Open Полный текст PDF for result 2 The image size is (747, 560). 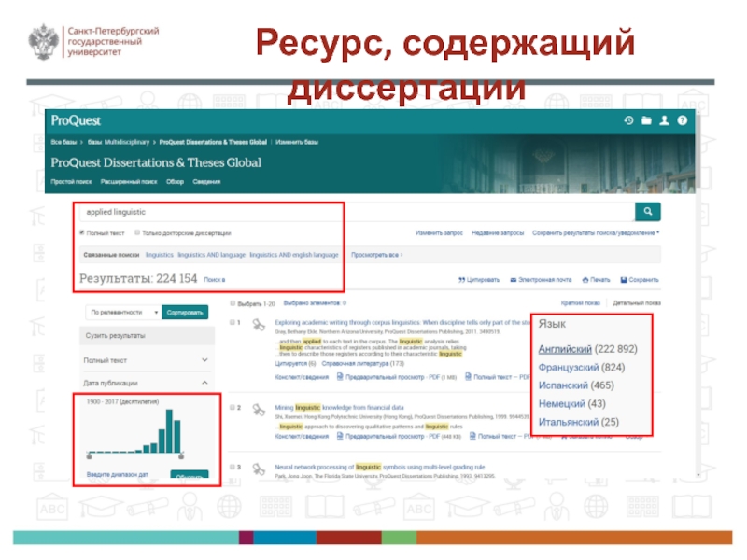pyautogui.click(x=500, y=436)
